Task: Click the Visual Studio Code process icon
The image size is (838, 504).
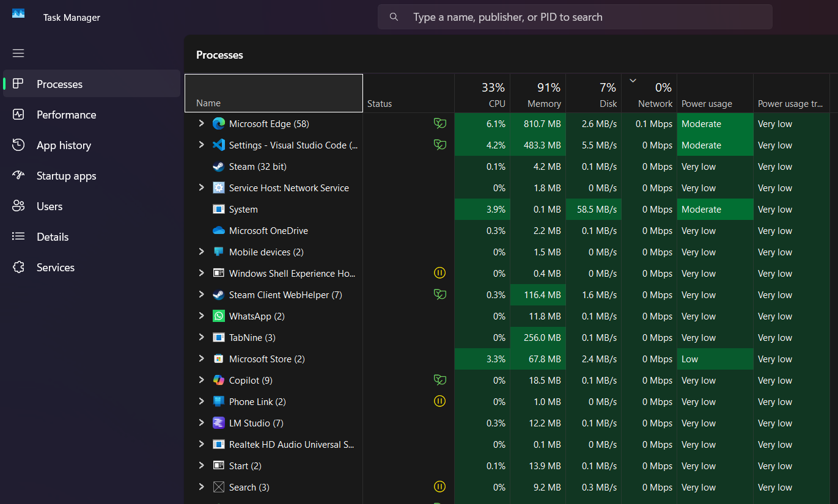Action: click(x=219, y=145)
